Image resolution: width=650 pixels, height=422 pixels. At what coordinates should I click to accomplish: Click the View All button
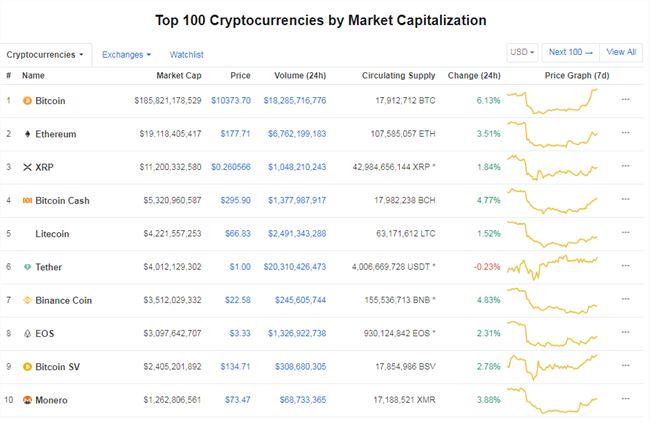point(621,52)
